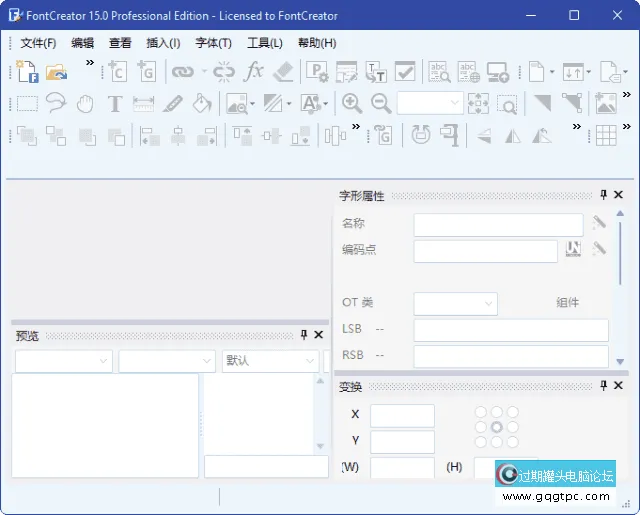
Task: Click the zoom out magnifier
Action: (381, 104)
